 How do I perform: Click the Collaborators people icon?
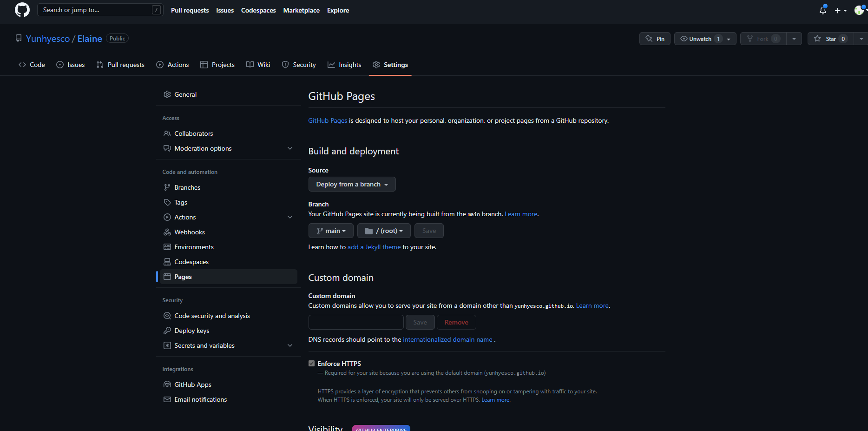167,133
